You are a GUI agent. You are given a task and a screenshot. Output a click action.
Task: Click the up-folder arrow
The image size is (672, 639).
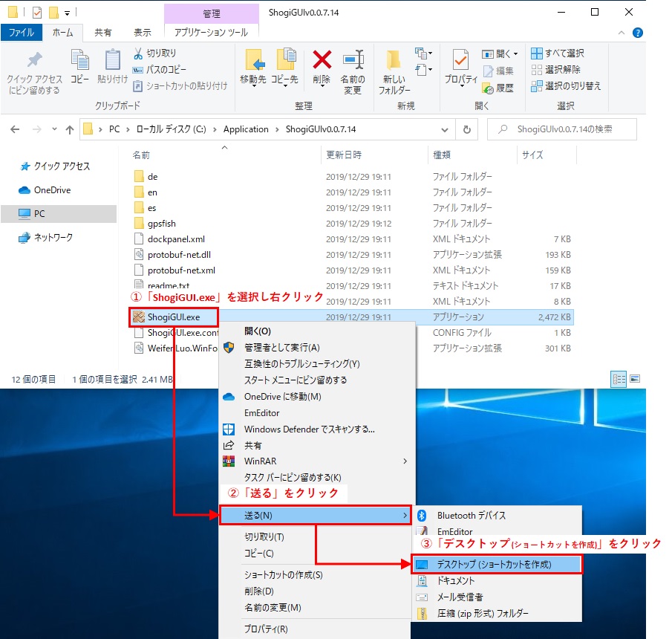[x=70, y=129]
